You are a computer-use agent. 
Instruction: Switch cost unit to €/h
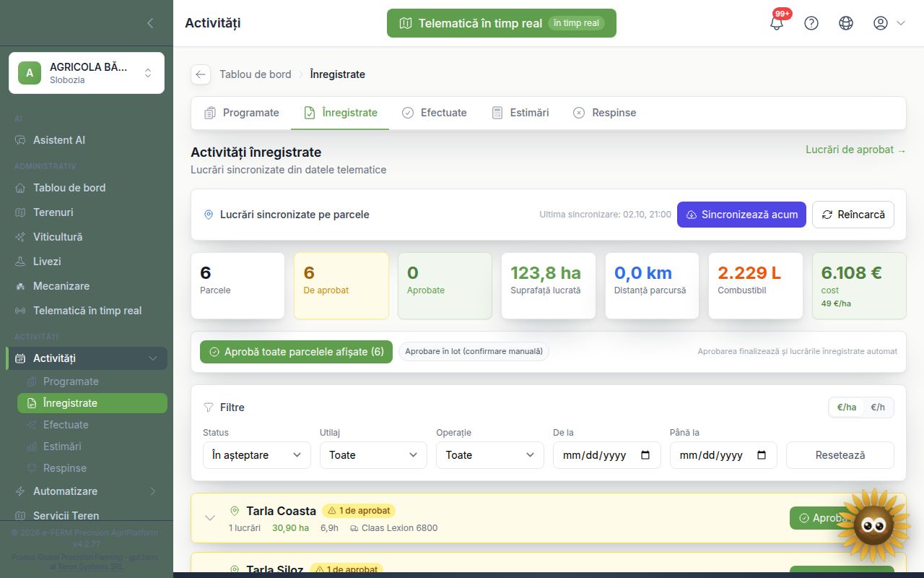tap(878, 407)
